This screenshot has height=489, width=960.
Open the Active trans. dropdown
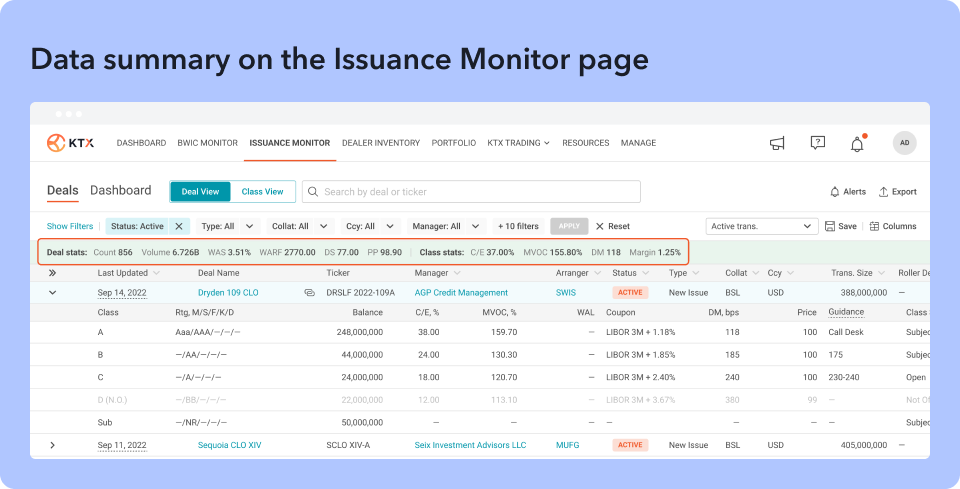click(762, 226)
